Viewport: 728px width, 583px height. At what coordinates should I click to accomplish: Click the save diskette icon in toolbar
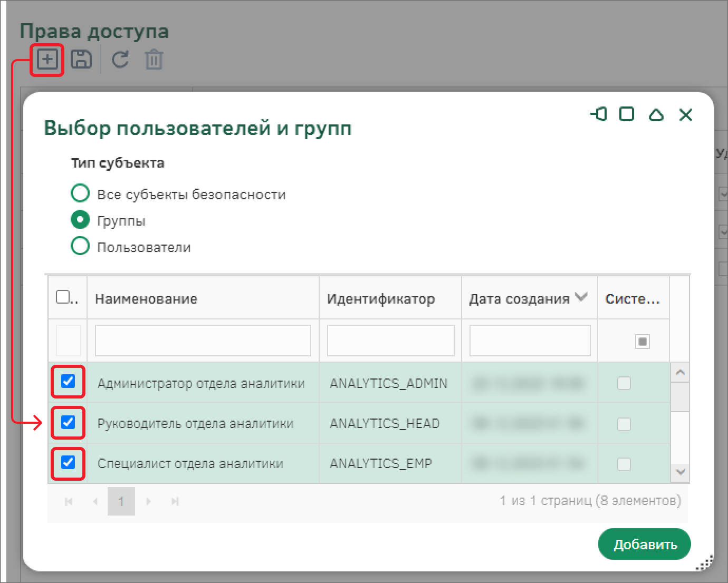(81, 60)
